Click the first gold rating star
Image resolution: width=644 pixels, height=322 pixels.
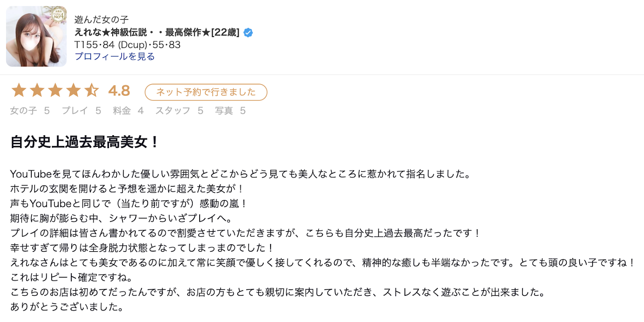pyautogui.click(x=19, y=90)
